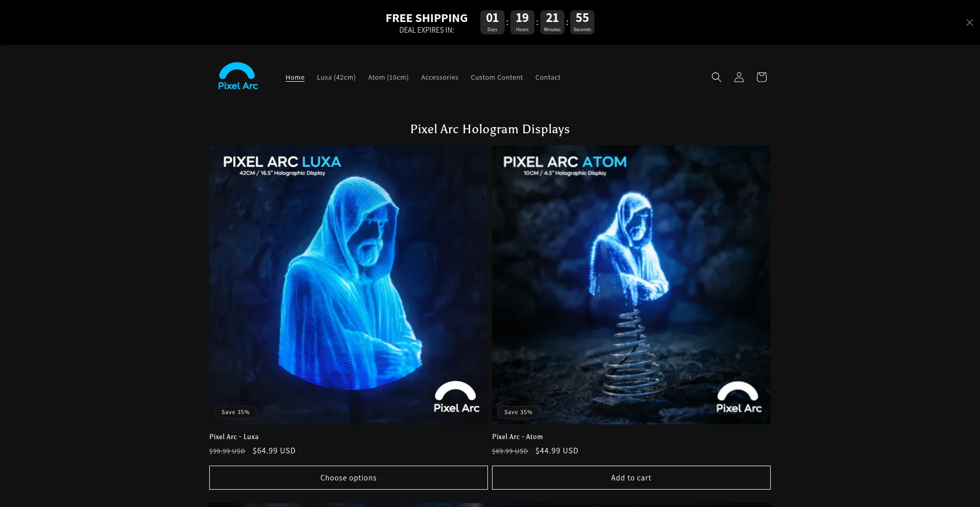
Task: Open the shopping cart icon
Action: (761, 77)
